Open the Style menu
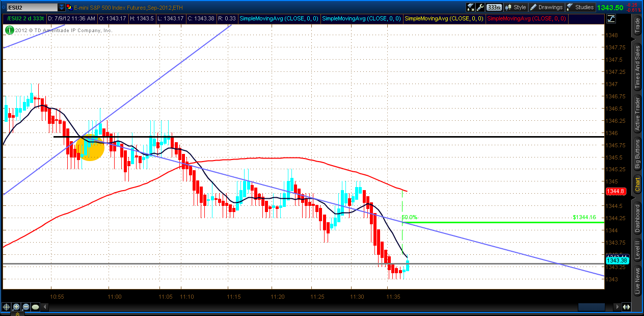The height and width of the screenshot is (316, 644). 515,7
